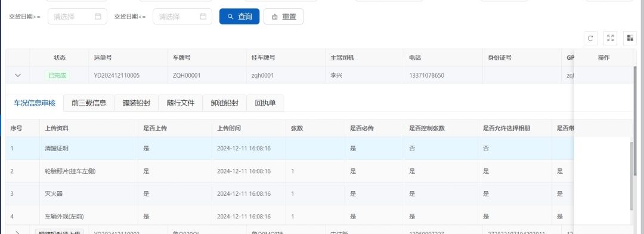
Task: Click the 查询 search button
Action: point(240,17)
